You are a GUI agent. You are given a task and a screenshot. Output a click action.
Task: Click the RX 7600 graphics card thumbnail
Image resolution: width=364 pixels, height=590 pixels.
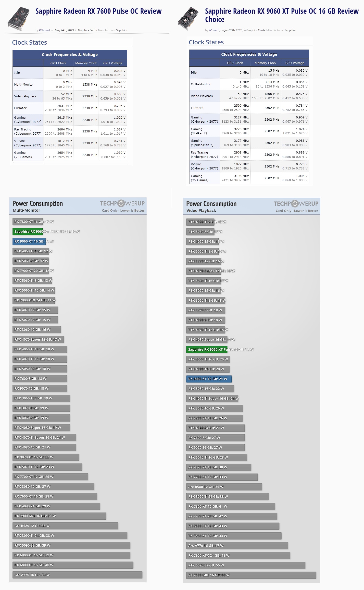click(x=19, y=19)
